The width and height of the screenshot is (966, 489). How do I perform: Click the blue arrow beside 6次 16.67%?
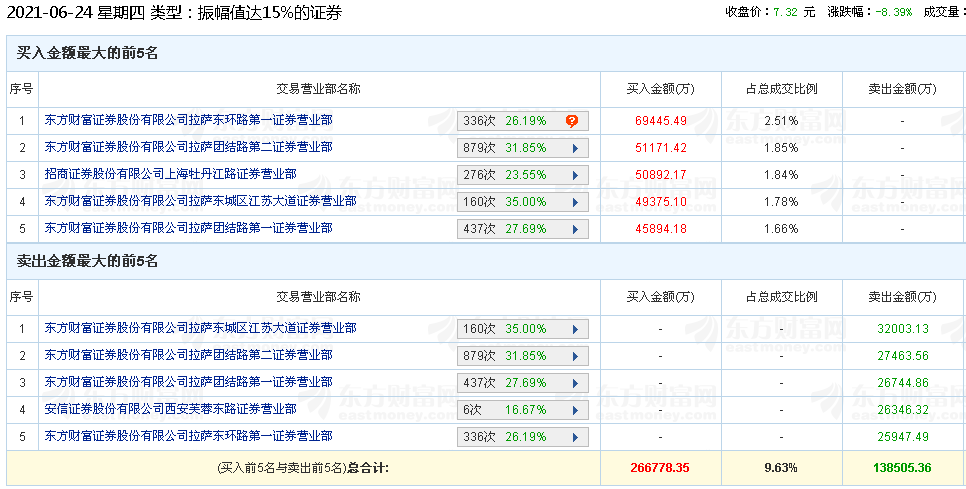tap(575, 410)
